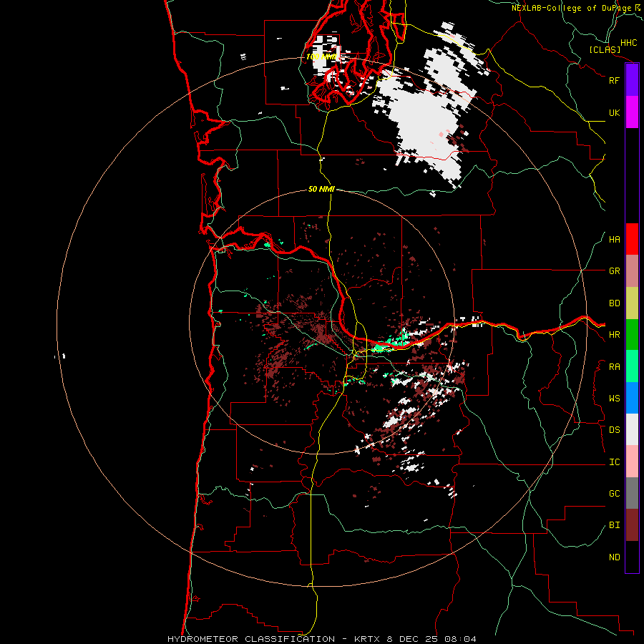Viewport: 644px width, 644px height.
Task: Click the GR legend label
Action: click(x=614, y=271)
